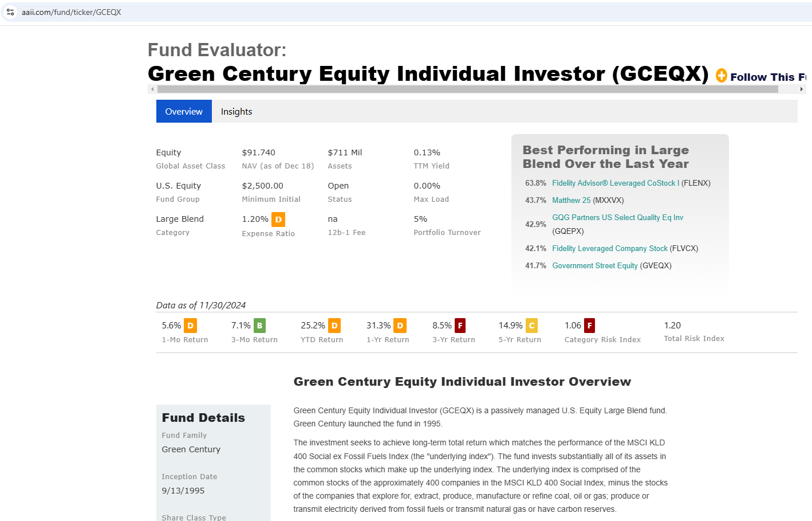Image resolution: width=812 pixels, height=521 pixels.
Task: Click the site settings icon in address bar
Action: tap(10, 12)
